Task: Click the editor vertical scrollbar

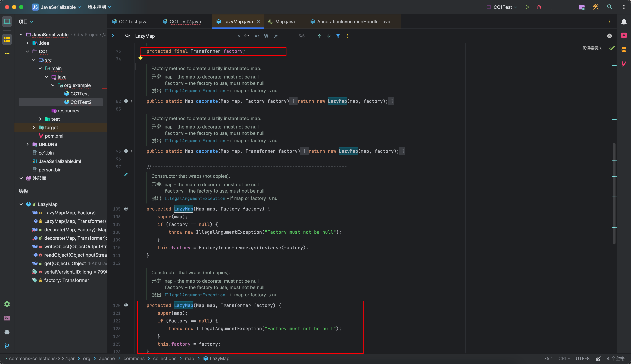Action: tap(614, 193)
